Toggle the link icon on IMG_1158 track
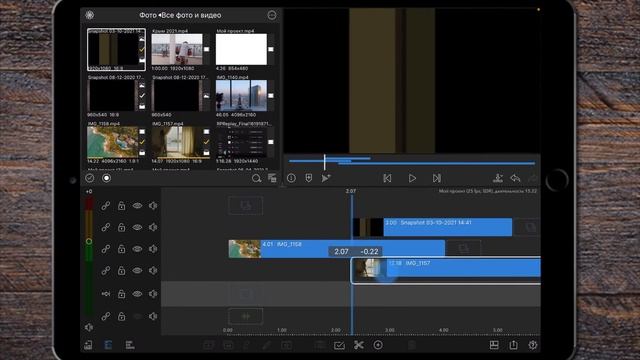The width and height of the screenshot is (640, 360). 106,249
